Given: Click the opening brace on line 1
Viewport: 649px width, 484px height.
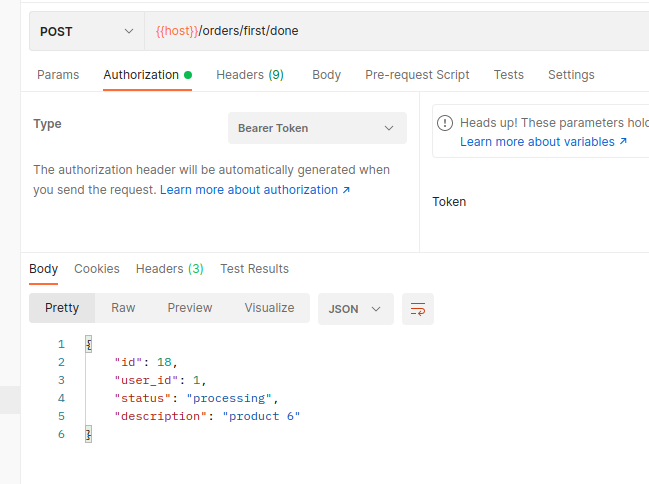Looking at the screenshot, I should click(89, 344).
